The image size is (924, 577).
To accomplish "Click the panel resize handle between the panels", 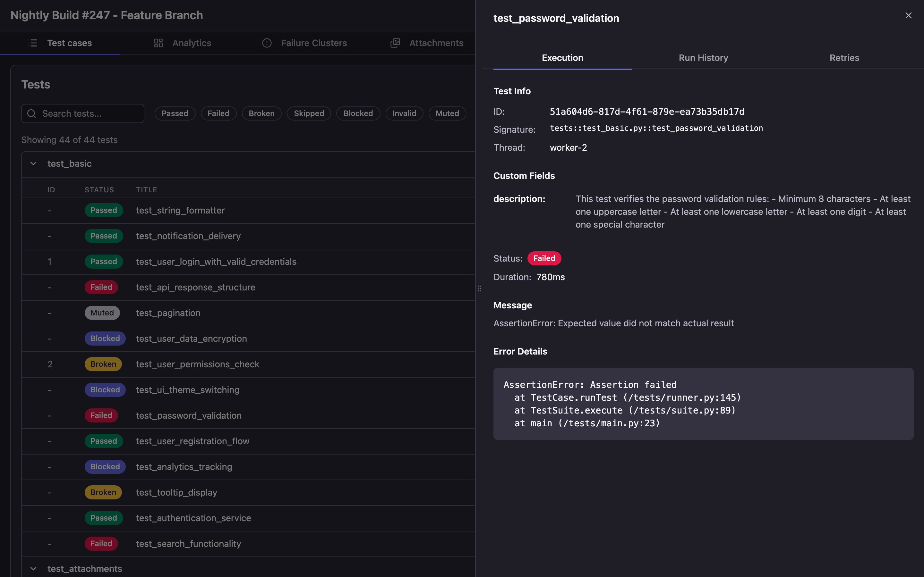I will (x=479, y=288).
